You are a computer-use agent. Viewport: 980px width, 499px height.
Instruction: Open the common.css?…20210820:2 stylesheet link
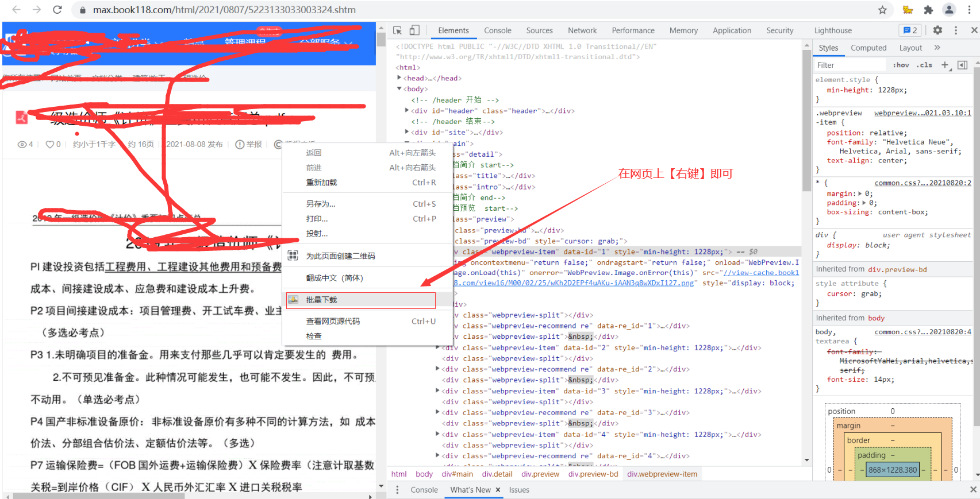pos(923,183)
